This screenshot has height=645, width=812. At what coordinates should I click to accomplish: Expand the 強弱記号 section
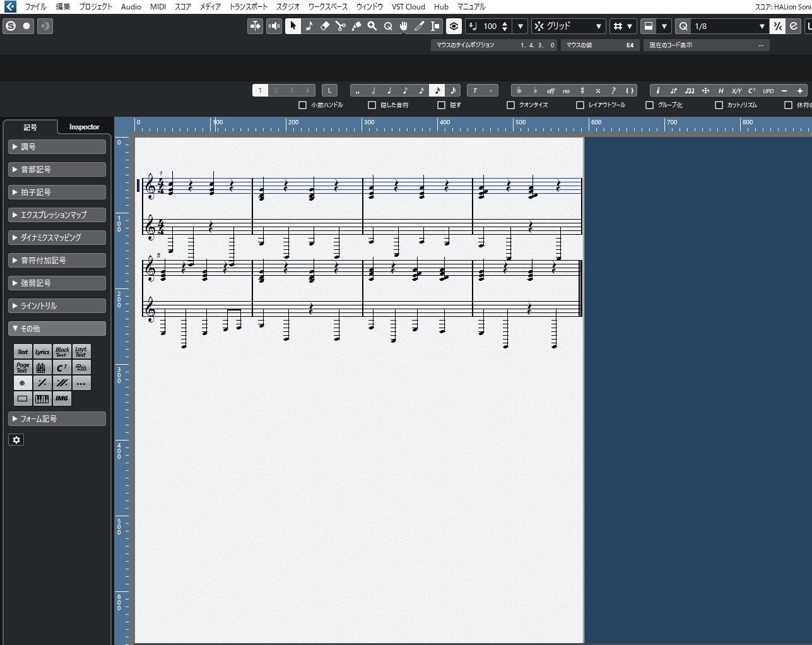(57, 283)
